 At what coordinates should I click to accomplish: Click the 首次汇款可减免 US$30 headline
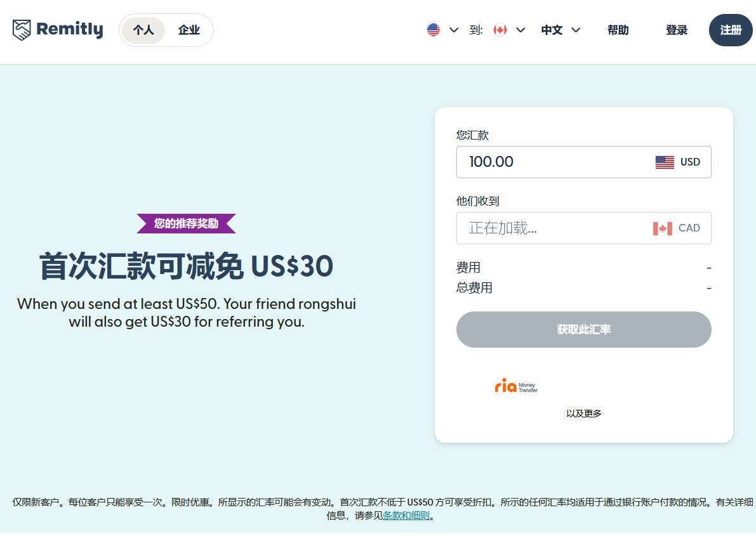click(186, 266)
